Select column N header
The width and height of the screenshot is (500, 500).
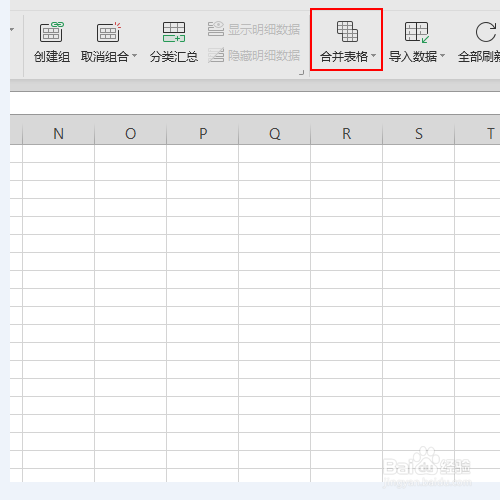pyautogui.click(x=58, y=134)
